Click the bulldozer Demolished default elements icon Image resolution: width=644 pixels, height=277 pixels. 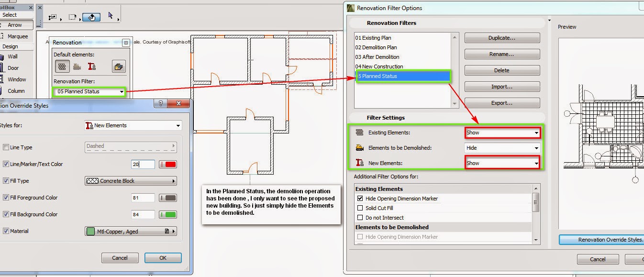[77, 66]
